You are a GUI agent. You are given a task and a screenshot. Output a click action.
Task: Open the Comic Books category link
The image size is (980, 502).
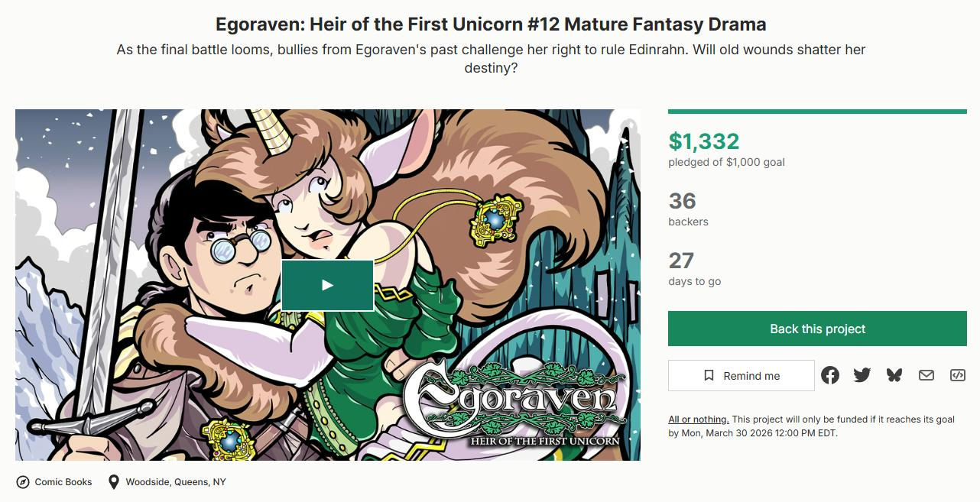[x=63, y=482]
